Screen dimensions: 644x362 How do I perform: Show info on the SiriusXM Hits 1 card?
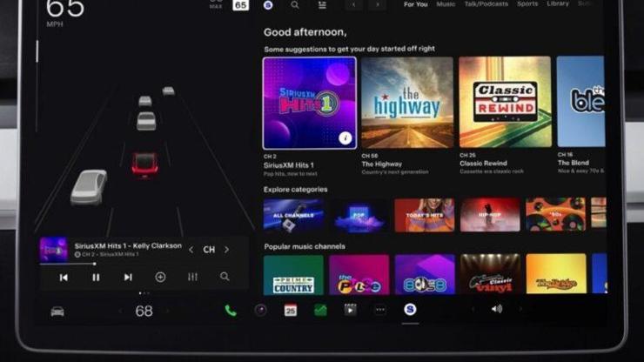pyautogui.click(x=345, y=138)
